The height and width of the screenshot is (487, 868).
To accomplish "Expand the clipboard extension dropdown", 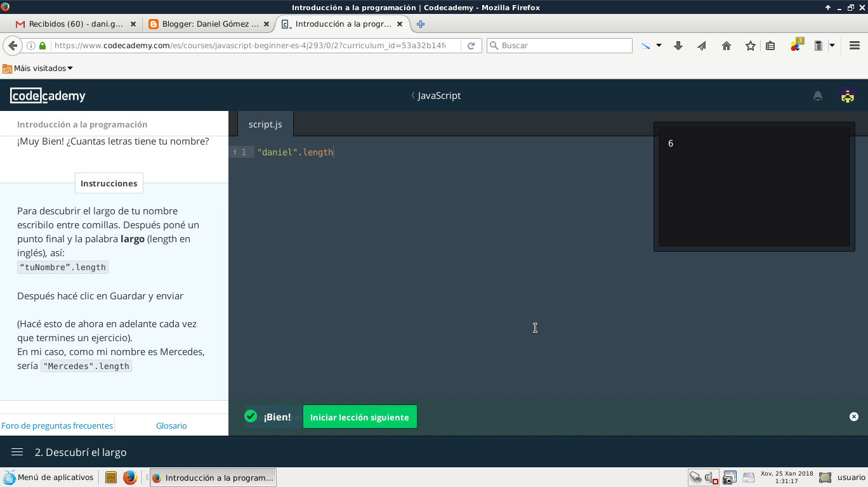I will (x=831, y=46).
